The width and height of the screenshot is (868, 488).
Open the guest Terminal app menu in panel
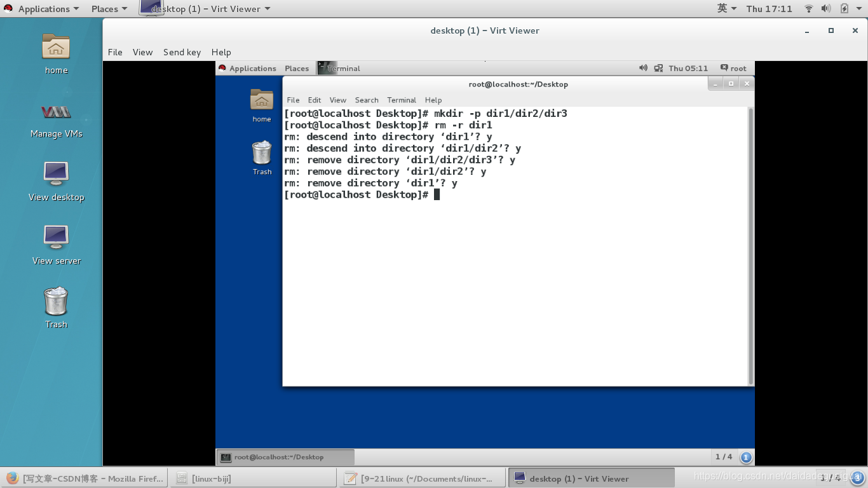(x=339, y=68)
